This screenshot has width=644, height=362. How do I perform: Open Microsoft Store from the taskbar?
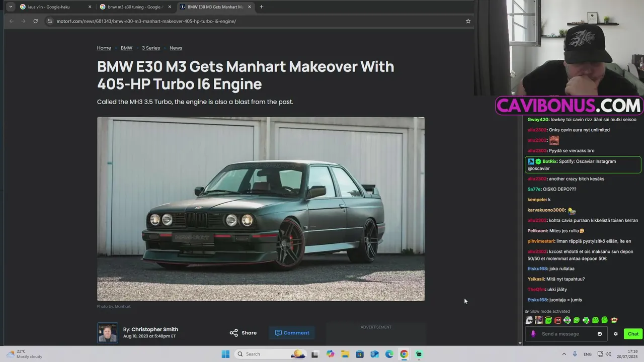(360, 354)
